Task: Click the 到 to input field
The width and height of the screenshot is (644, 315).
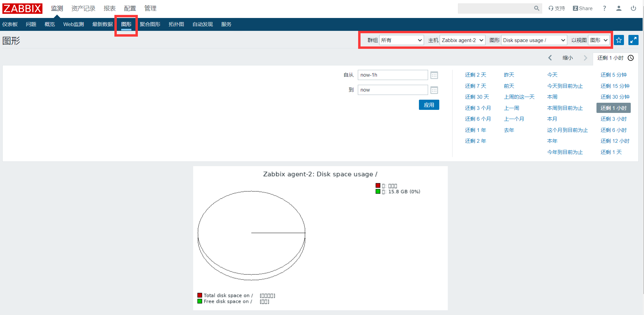Action: pyautogui.click(x=393, y=90)
